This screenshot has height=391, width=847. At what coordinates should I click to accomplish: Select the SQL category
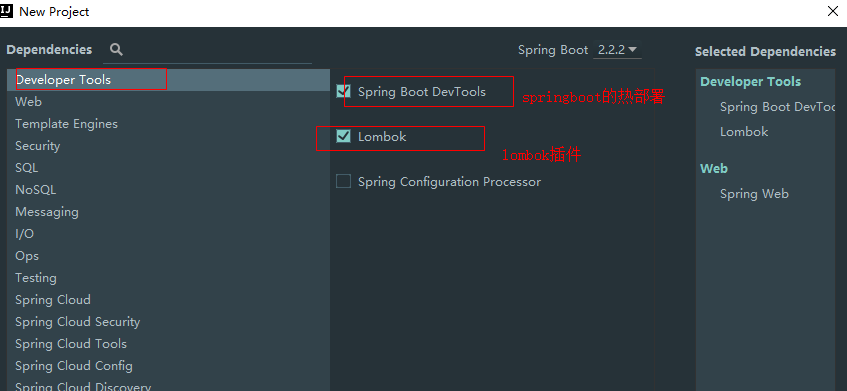pos(168,168)
